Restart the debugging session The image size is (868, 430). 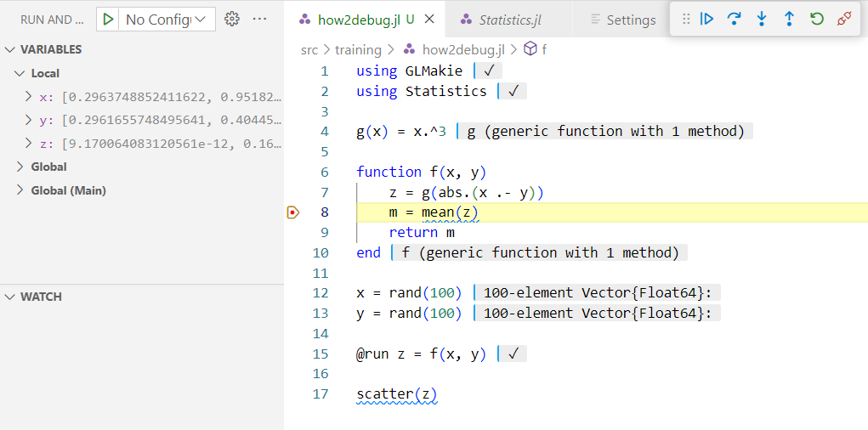coord(816,19)
